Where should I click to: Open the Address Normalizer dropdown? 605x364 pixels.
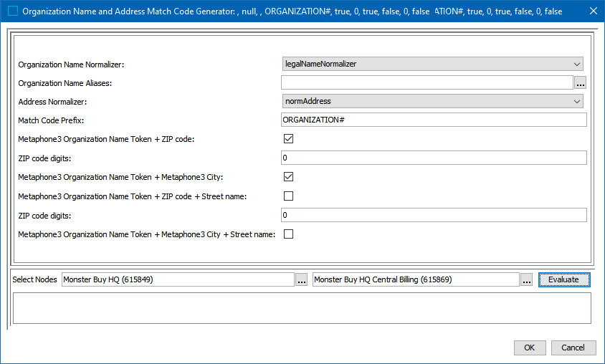(433, 102)
